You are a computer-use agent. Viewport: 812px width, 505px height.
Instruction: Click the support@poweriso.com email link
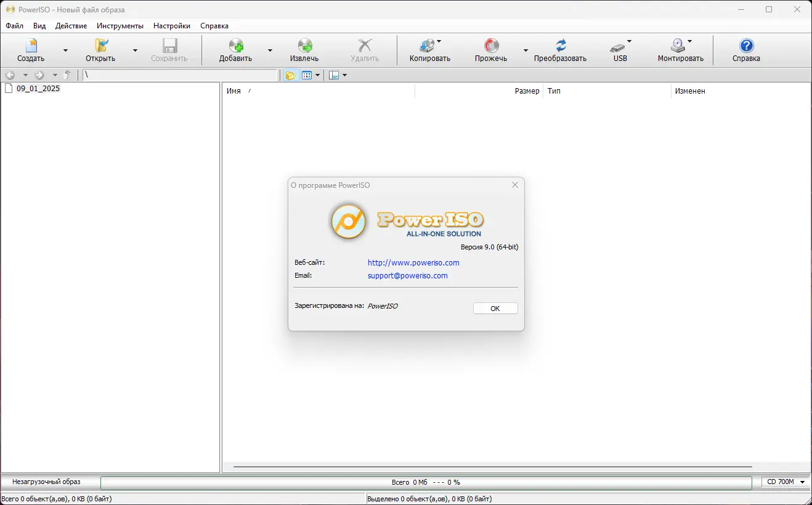click(408, 276)
